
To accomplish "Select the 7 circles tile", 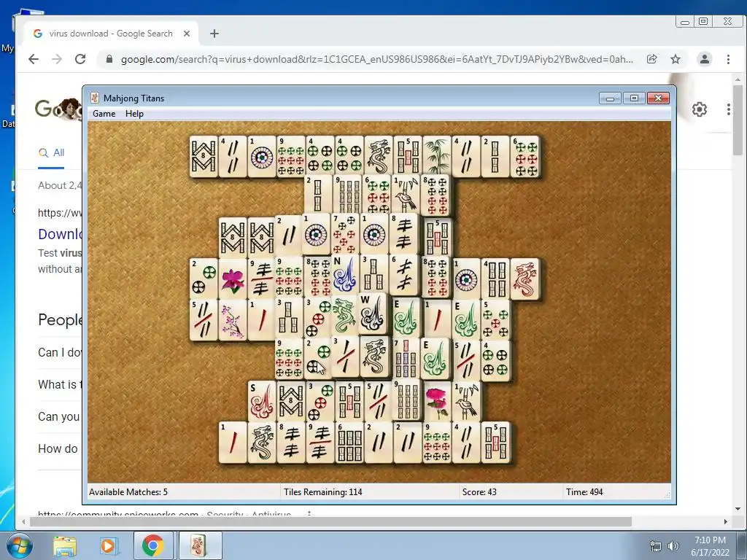I will (x=345, y=234).
